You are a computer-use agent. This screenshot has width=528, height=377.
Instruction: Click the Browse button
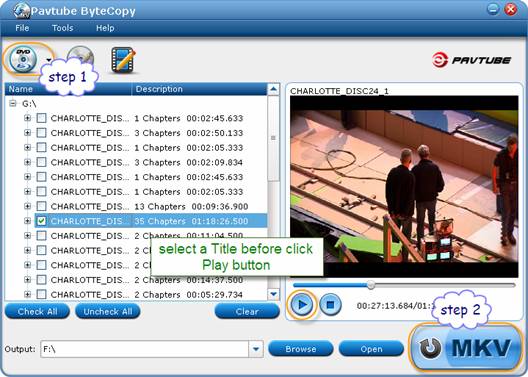click(301, 349)
